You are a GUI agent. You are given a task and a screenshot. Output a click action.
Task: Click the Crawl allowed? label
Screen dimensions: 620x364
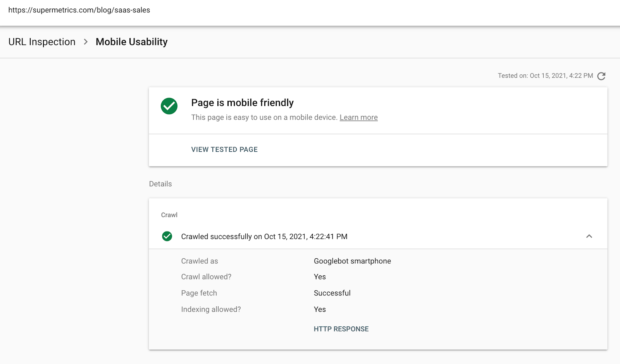tap(206, 277)
